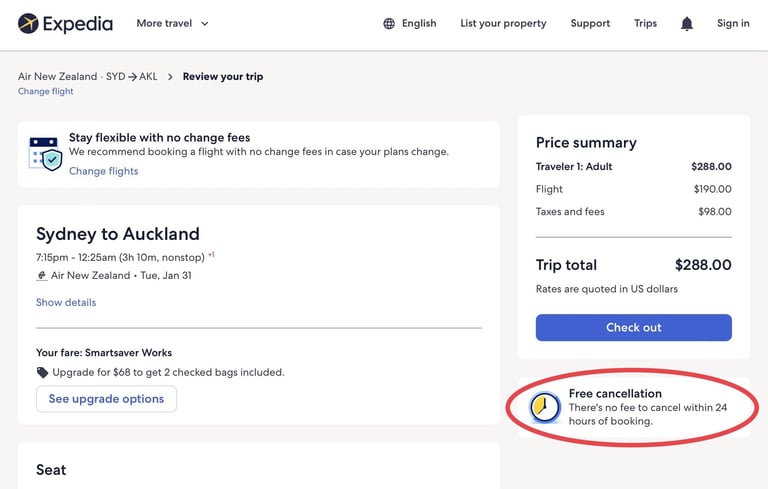
Task: Click the free cancellation clock icon
Action: (x=545, y=407)
